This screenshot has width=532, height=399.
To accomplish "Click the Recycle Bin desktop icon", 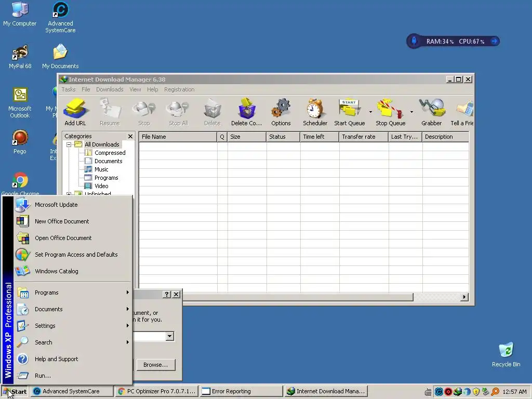I will point(506,355).
